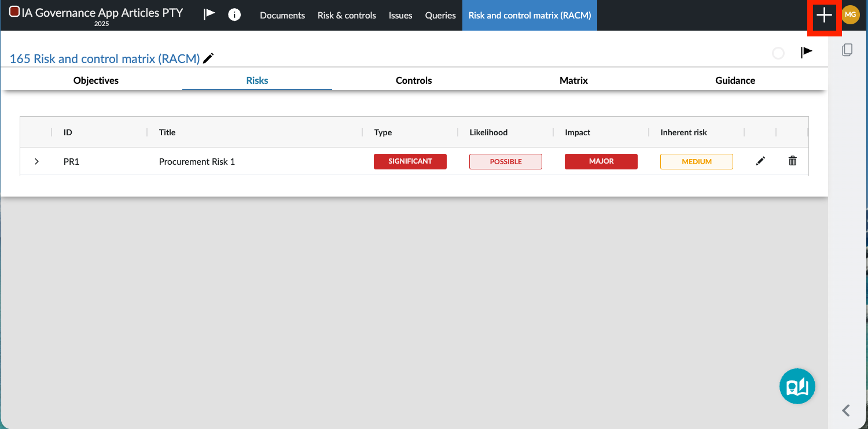Open the info icon in navigation bar
Image resolution: width=868 pixels, height=429 pixels.
pos(234,15)
